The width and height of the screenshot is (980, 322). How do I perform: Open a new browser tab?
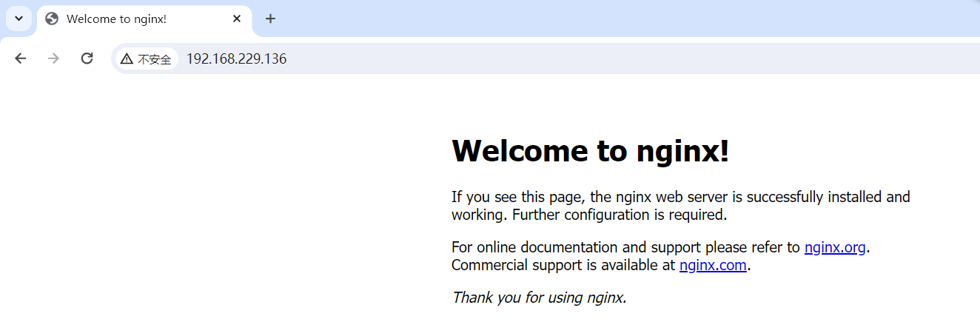pyautogui.click(x=270, y=19)
